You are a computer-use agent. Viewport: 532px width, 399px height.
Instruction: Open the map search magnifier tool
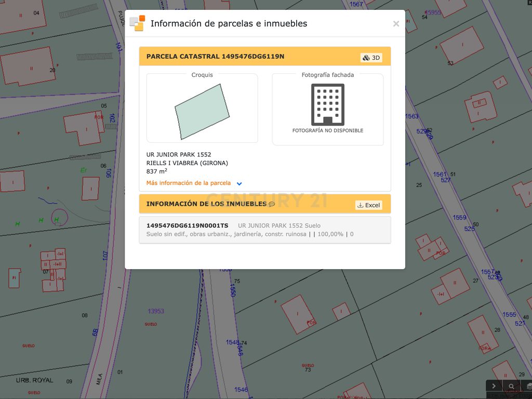[x=511, y=387]
